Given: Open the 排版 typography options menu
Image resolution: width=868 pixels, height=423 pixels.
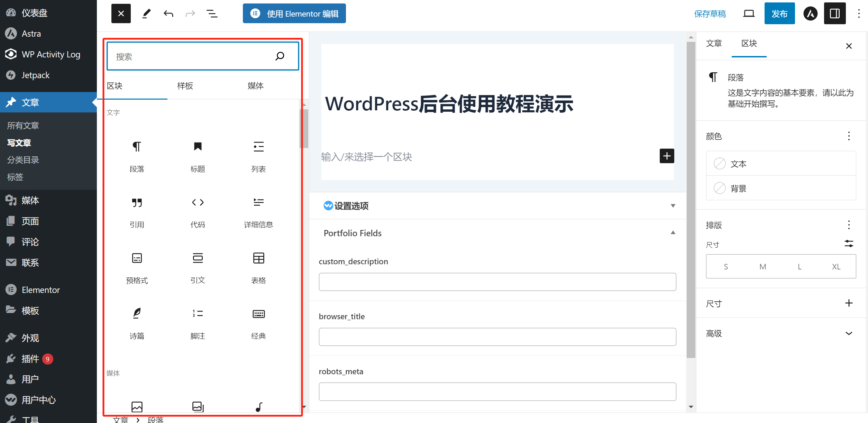Looking at the screenshot, I should pyautogui.click(x=849, y=225).
